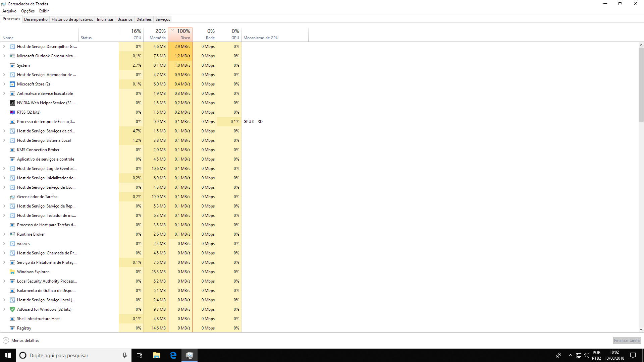Click the Finalizar tarefa button
Image resolution: width=644 pixels, height=362 pixels.
tap(627, 341)
